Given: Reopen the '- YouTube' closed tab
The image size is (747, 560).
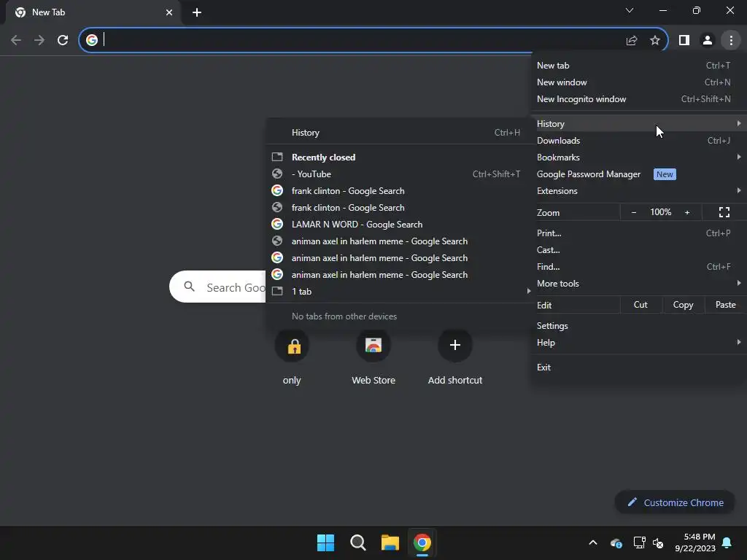Looking at the screenshot, I should coord(399,174).
